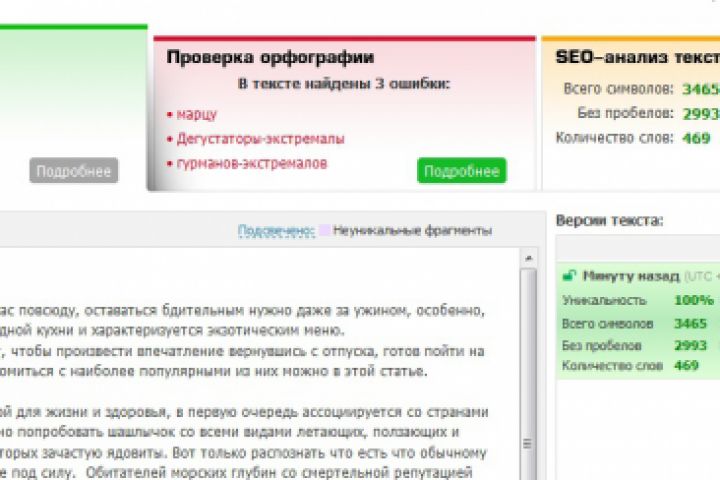Click the SEO-анализ текста heading

[x=638, y=57]
